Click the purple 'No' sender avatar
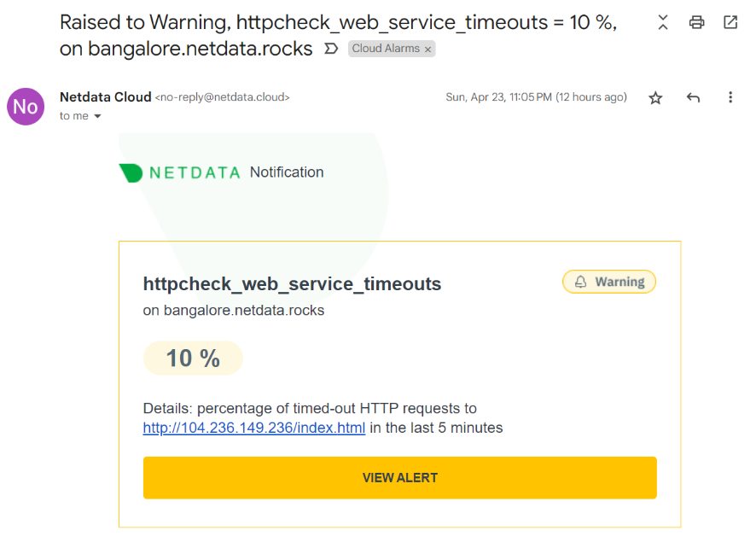The image size is (756, 542). click(x=26, y=107)
